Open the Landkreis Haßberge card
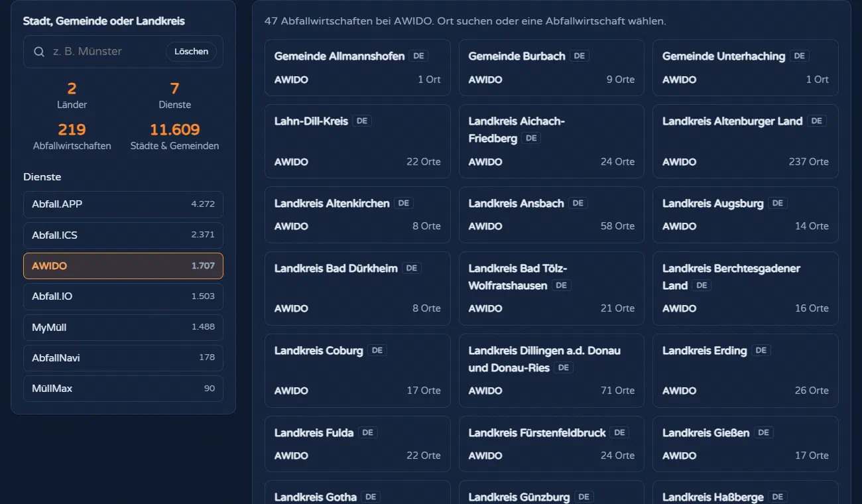Screen dimensions: 862x504 (x=745, y=492)
